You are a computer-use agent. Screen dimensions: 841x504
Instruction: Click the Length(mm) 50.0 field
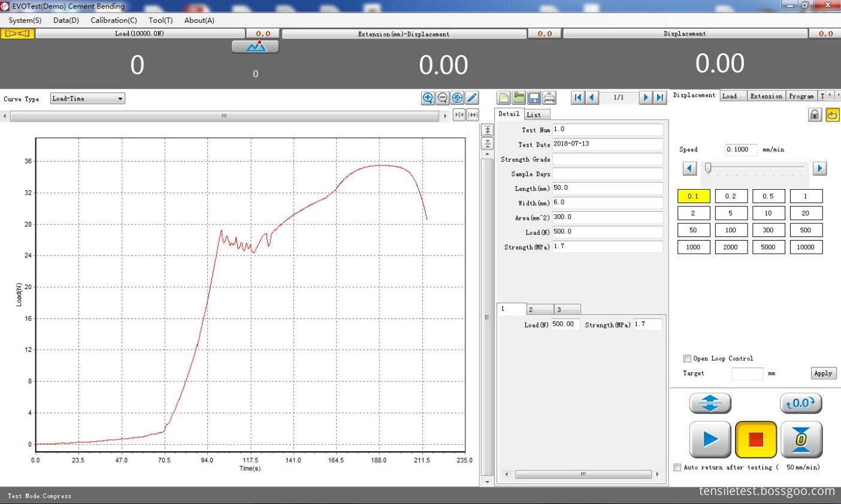point(607,188)
